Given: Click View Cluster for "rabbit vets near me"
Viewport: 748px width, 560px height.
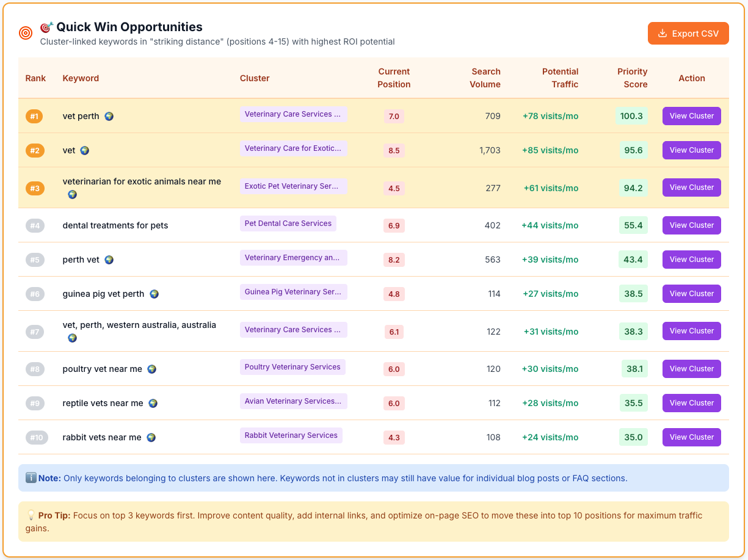Looking at the screenshot, I should [691, 437].
